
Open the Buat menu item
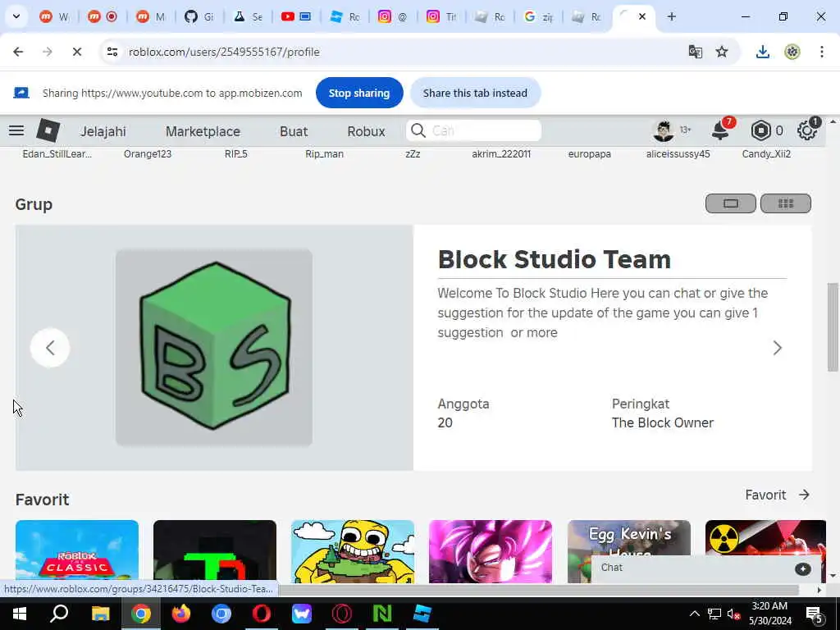click(x=294, y=131)
